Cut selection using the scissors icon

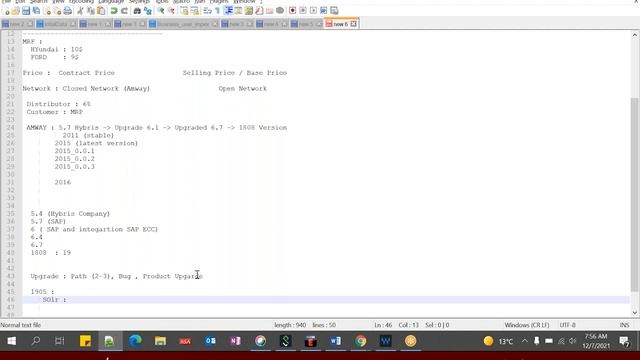[x=80, y=11]
